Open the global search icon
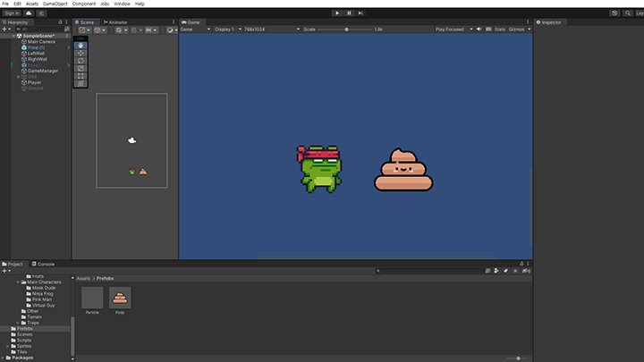 click(628, 13)
